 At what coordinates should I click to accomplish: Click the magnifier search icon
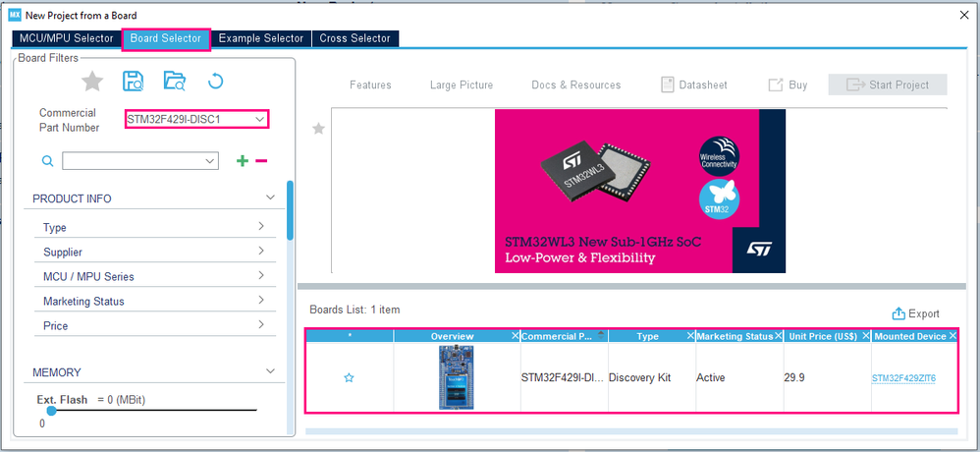pos(47,161)
